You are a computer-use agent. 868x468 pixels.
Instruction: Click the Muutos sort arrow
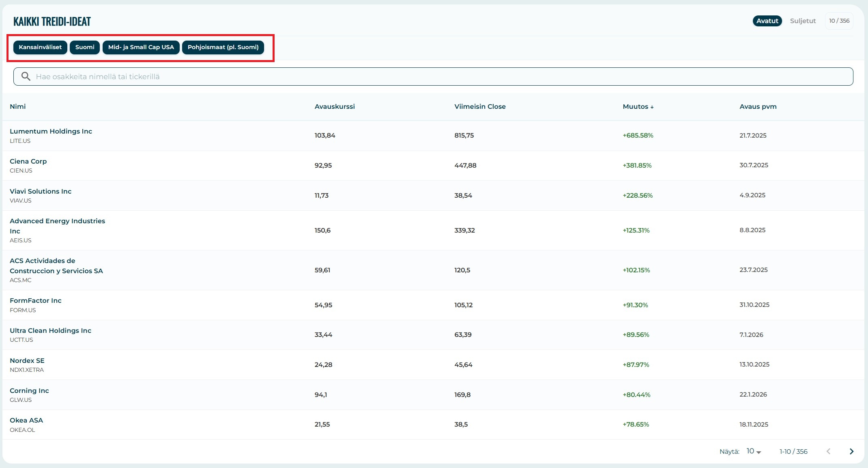click(652, 107)
